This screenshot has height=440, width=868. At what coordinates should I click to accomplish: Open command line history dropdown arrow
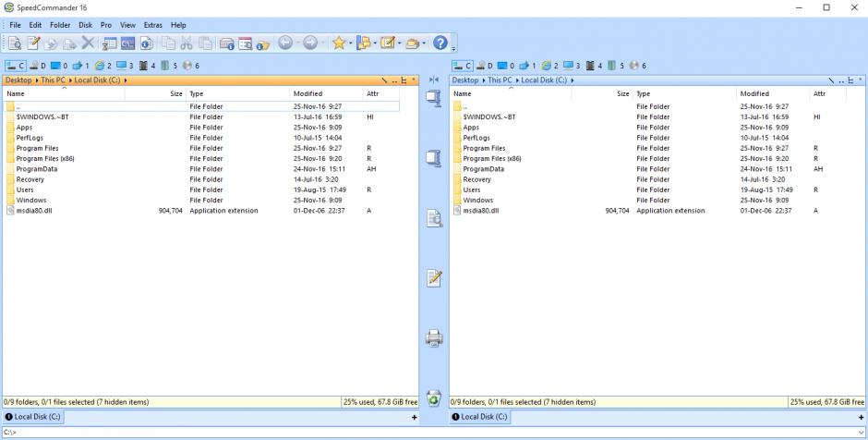coord(861,433)
